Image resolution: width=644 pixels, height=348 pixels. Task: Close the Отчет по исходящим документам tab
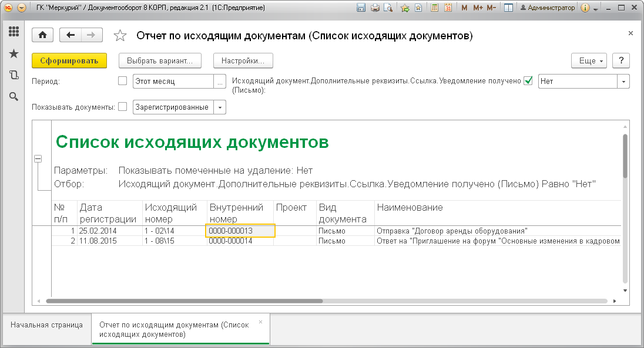pyautogui.click(x=260, y=322)
